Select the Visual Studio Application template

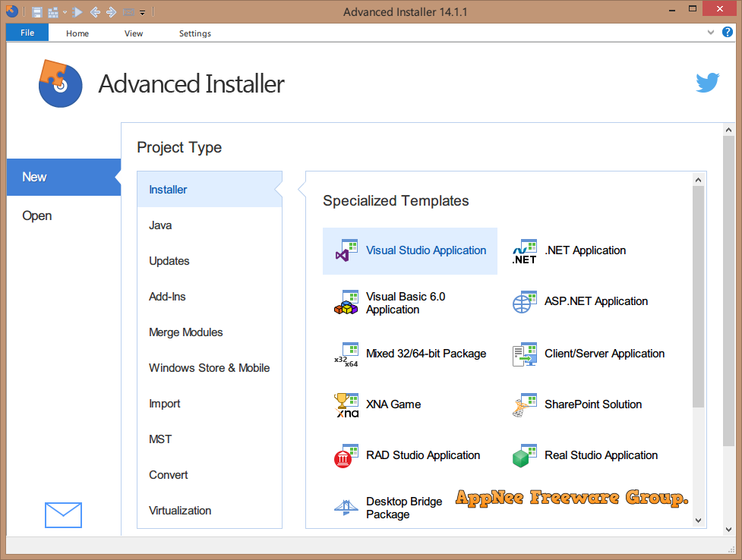pos(410,250)
